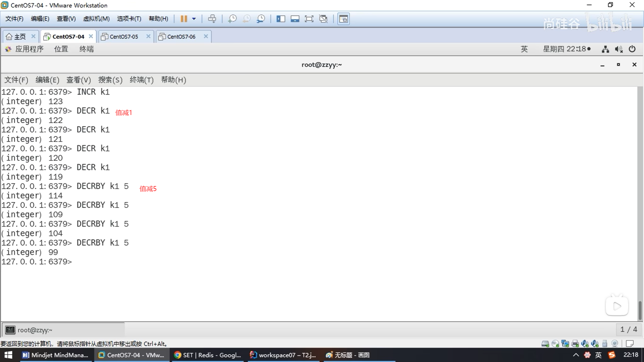This screenshot has width=644, height=362.
Task: Open the 虚拟机(M) menu
Action: pyautogui.click(x=96, y=19)
